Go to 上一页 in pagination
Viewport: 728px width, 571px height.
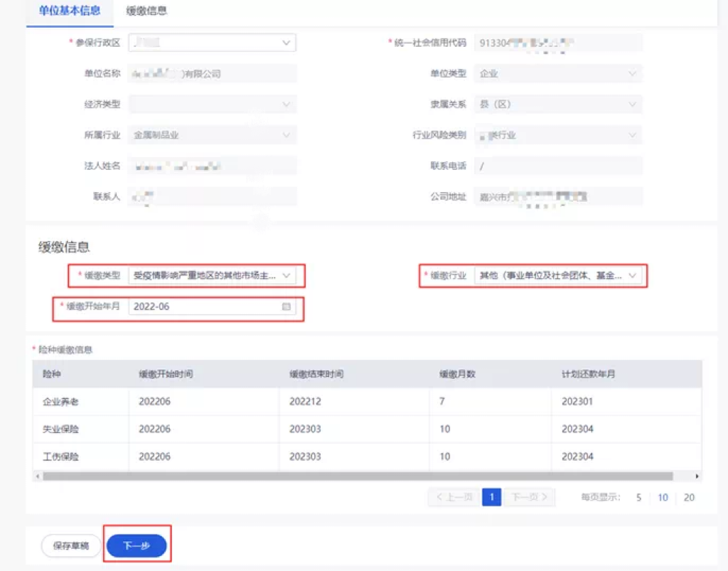pos(454,497)
